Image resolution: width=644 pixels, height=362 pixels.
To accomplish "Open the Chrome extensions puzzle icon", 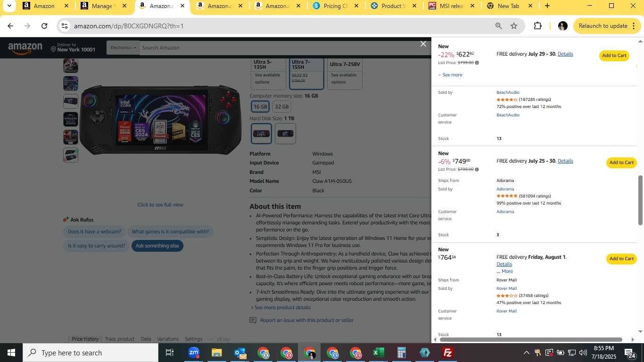I will click(x=537, y=26).
